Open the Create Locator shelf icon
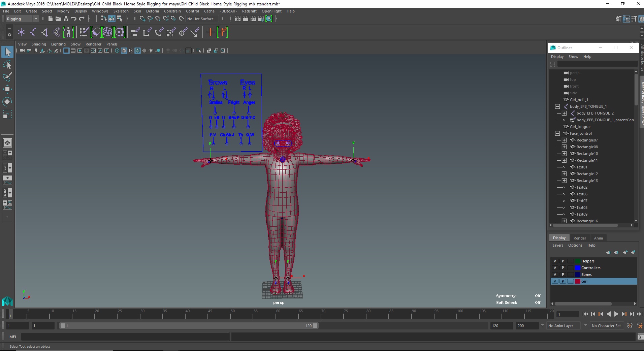The height and width of the screenshot is (351, 644). (x=21, y=32)
